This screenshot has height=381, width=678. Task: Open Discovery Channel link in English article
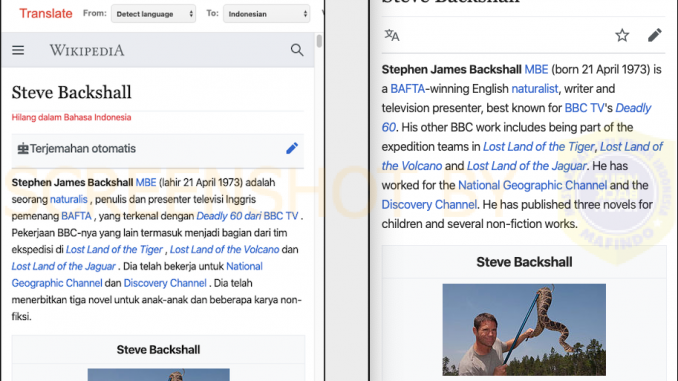click(x=429, y=205)
